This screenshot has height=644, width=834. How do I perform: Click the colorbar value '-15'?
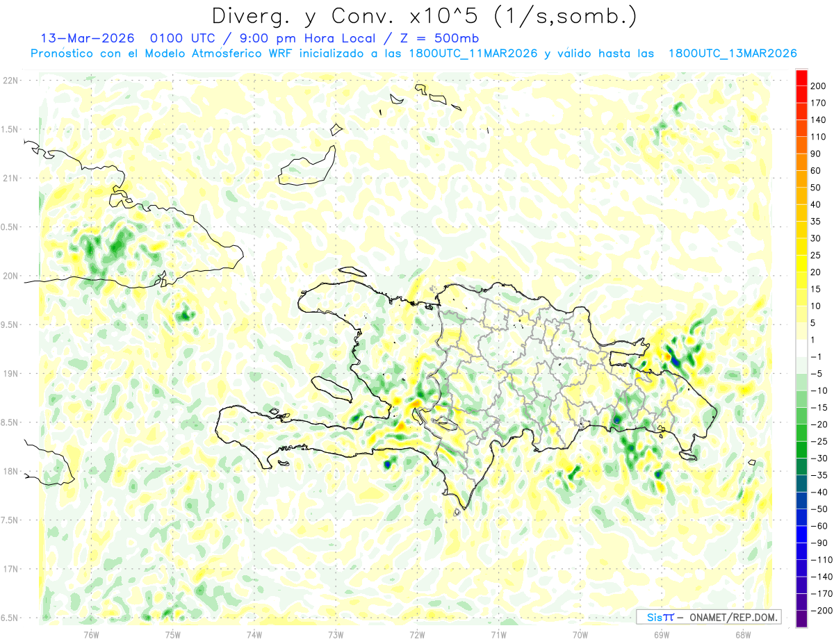819,408
